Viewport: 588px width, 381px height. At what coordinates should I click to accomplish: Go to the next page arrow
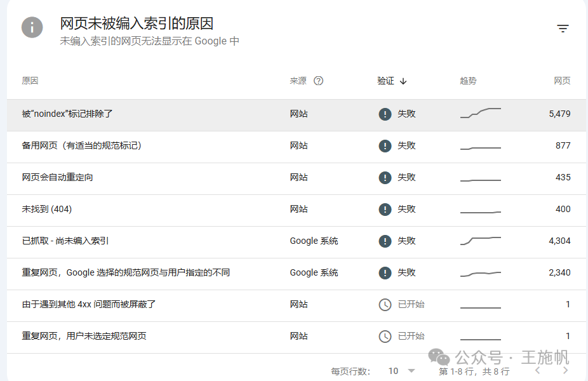coord(566,370)
